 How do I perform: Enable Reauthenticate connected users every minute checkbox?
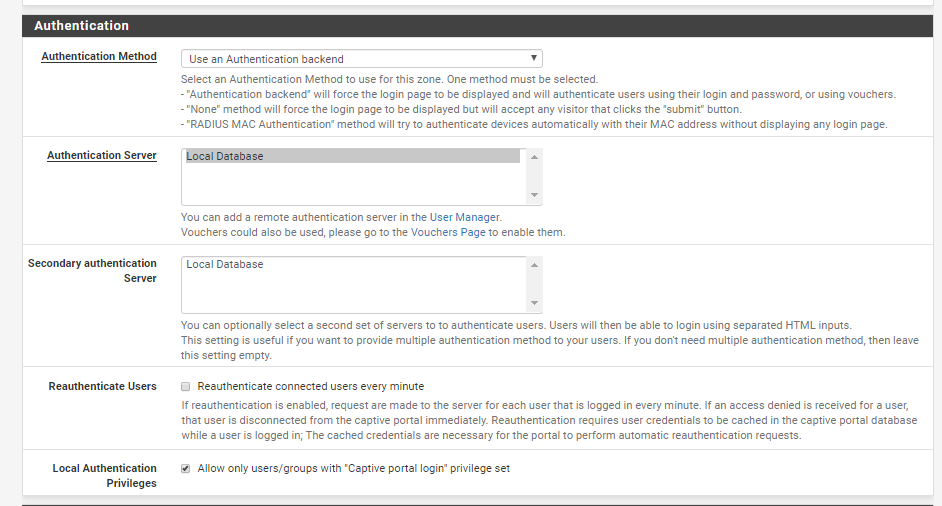pos(186,386)
